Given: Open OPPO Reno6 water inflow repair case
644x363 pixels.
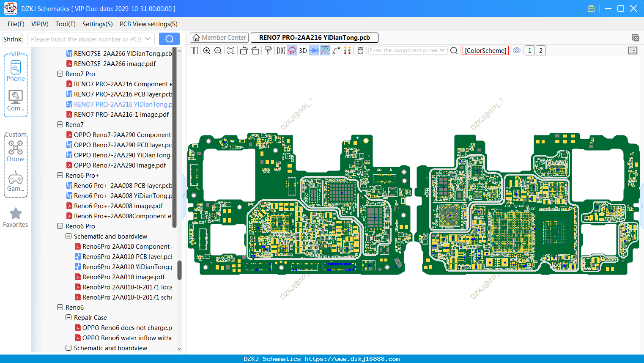Looking at the screenshot, I should tap(123, 338).
